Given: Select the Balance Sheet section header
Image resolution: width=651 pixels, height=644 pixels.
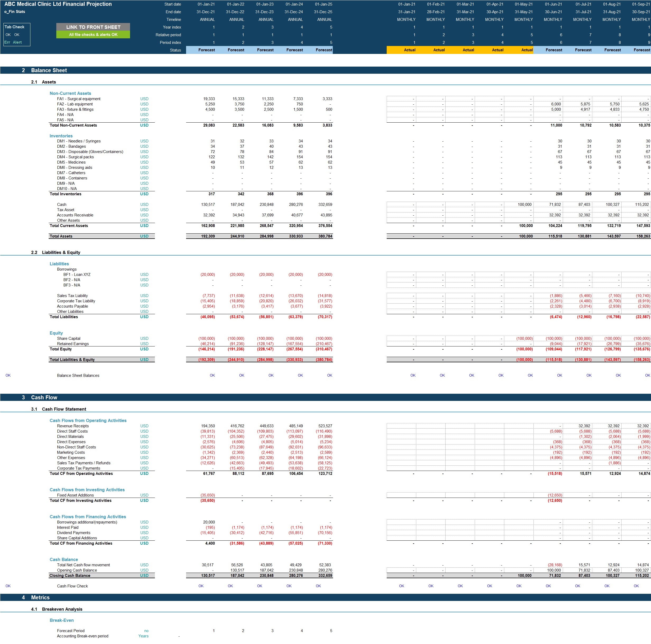Looking at the screenshot, I should click(x=49, y=70).
